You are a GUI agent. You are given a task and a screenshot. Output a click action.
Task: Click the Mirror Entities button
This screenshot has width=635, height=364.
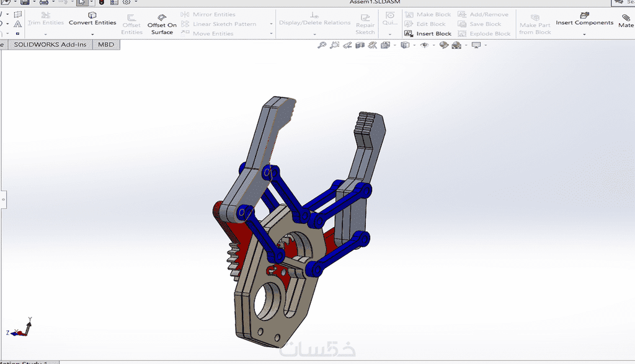click(x=208, y=14)
